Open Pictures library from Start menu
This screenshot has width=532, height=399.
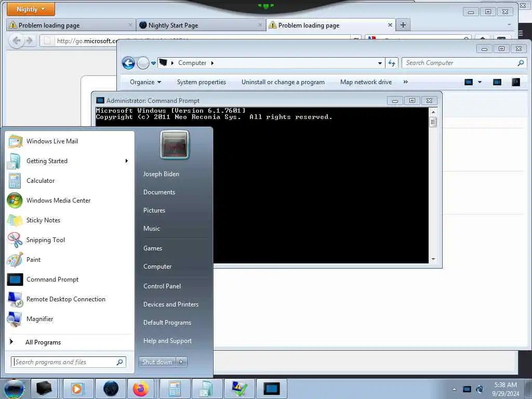coord(154,210)
